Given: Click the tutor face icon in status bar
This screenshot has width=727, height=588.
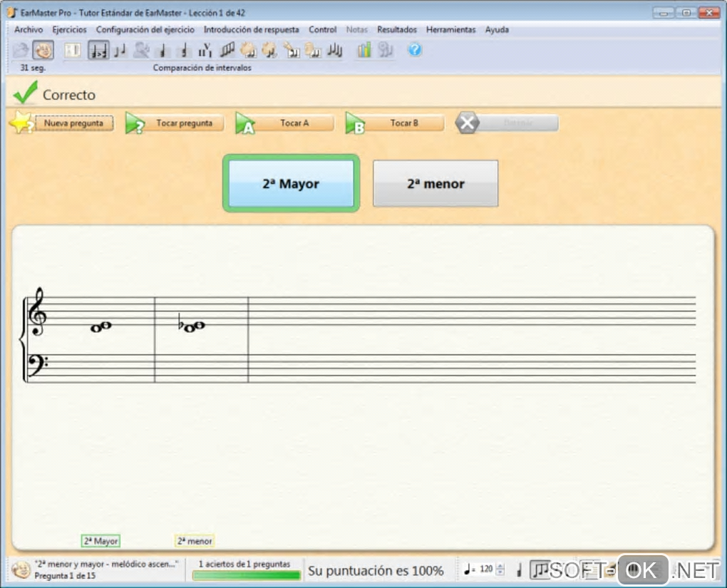Looking at the screenshot, I should pyautogui.click(x=21, y=569).
